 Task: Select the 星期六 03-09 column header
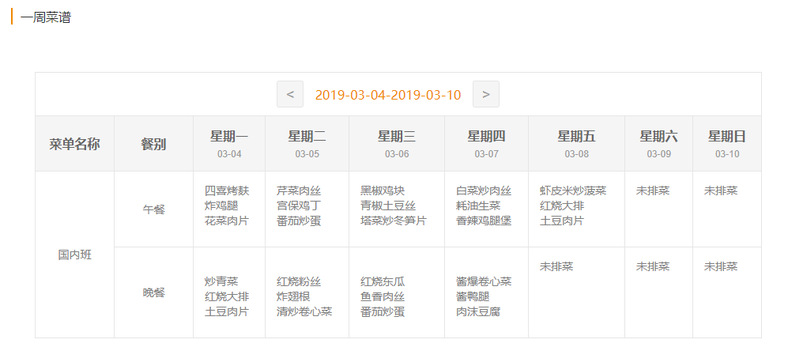point(659,144)
